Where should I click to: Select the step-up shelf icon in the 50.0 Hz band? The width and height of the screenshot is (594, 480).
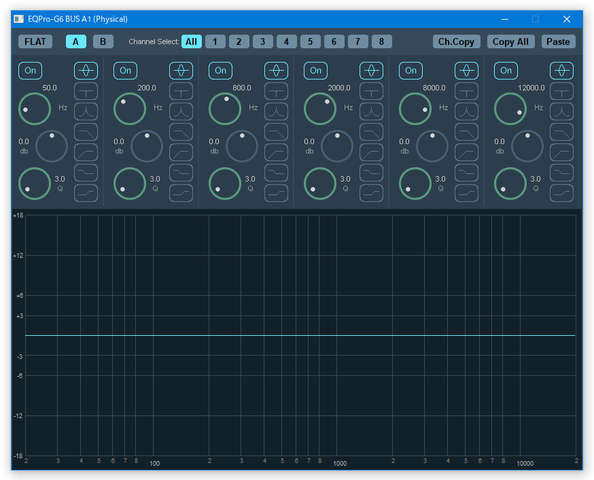tap(86, 193)
